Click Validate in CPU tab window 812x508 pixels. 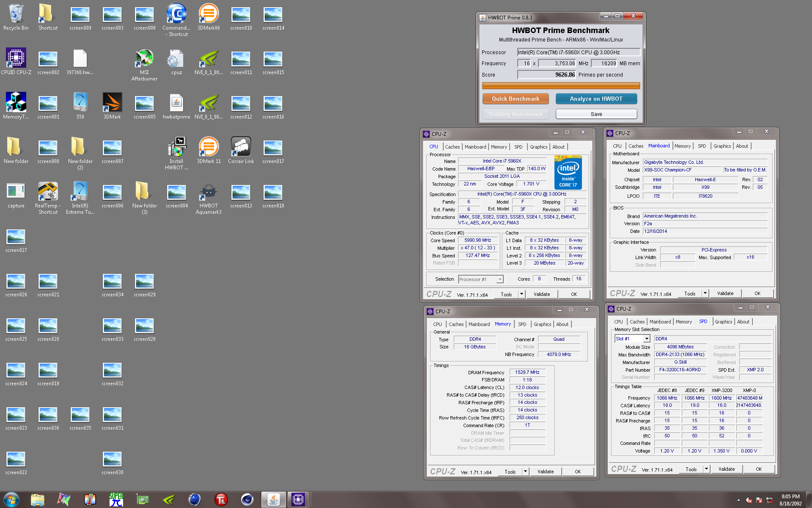click(x=542, y=294)
